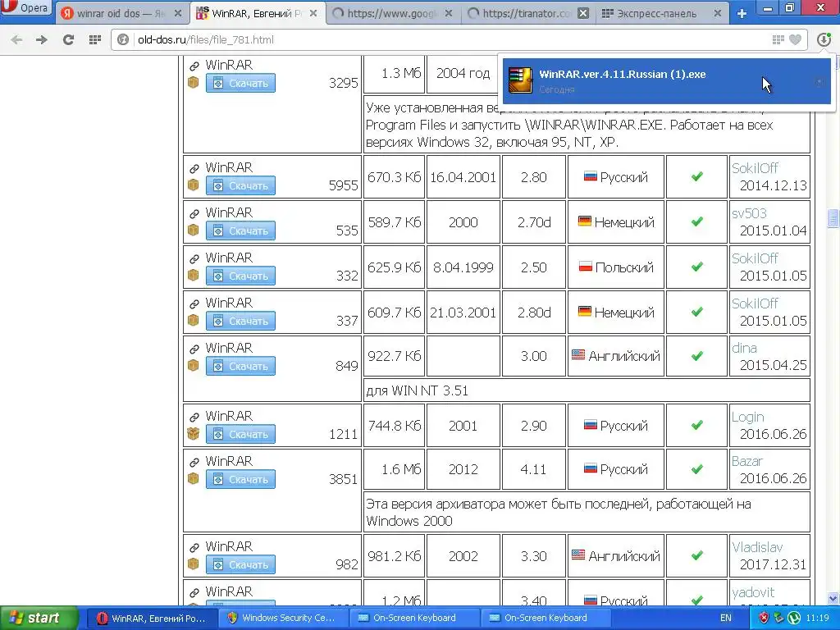Click the WinRAR exe file icon in downloads popup
Viewport: 840px width, 630px height.
pyautogui.click(x=519, y=81)
